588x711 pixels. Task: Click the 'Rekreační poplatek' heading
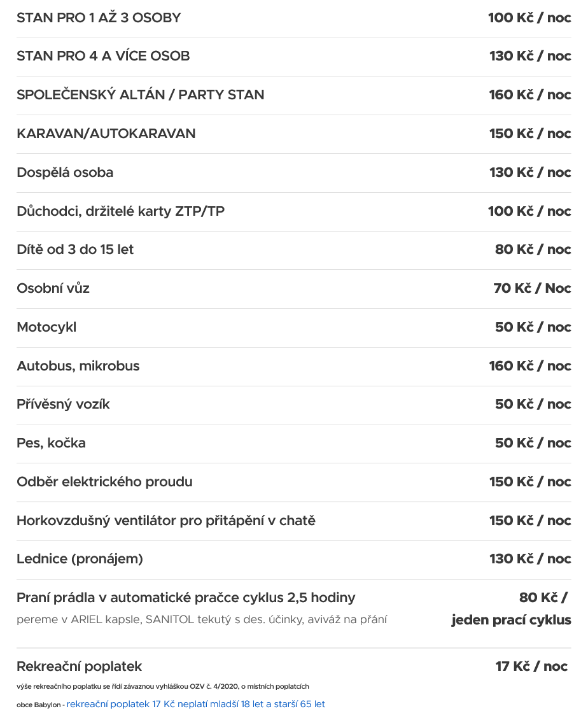[x=79, y=666]
